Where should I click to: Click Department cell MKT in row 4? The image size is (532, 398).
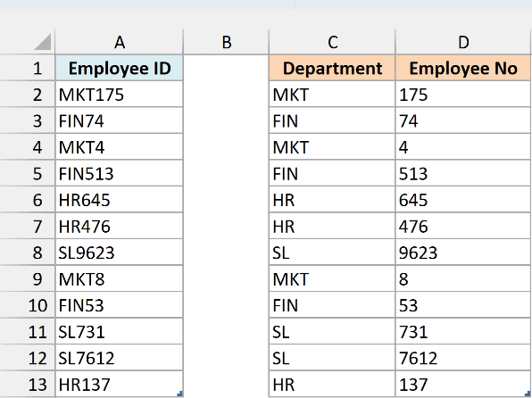(332, 147)
